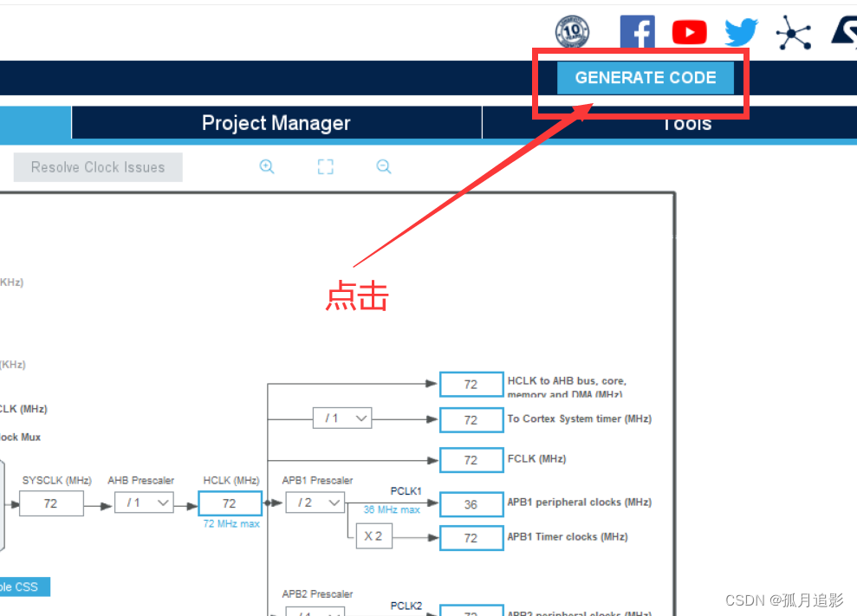Image resolution: width=857 pixels, height=616 pixels.
Task: Click 'FCLK (MHz)' label
Action: tap(536, 458)
